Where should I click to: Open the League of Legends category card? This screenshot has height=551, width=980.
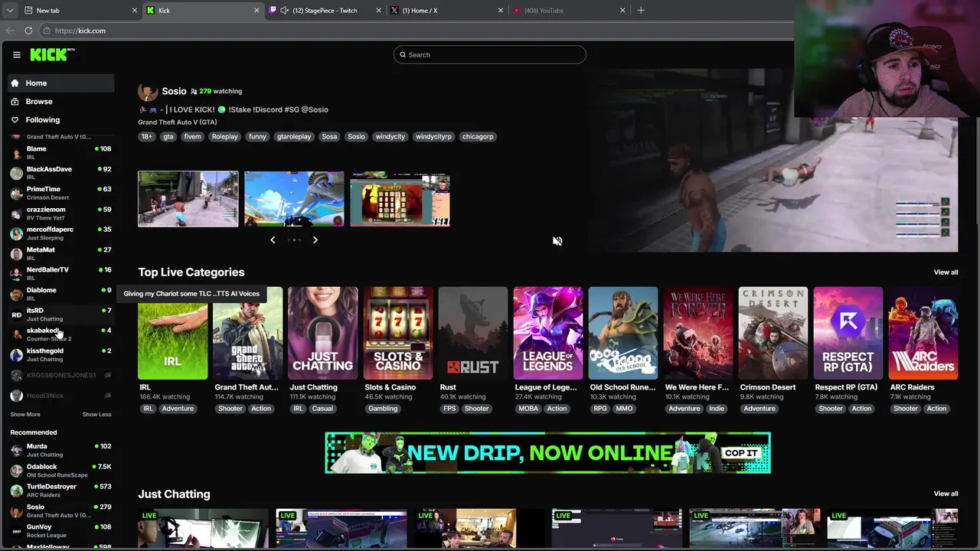547,333
